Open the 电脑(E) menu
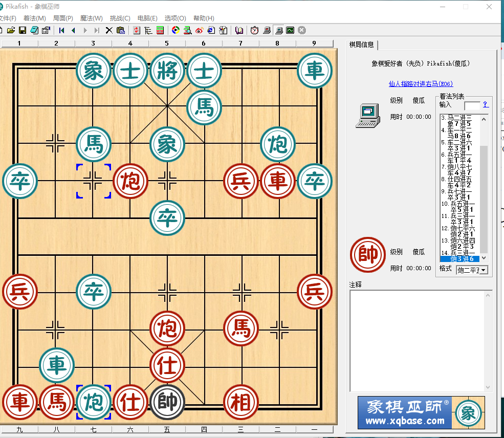 (x=147, y=18)
